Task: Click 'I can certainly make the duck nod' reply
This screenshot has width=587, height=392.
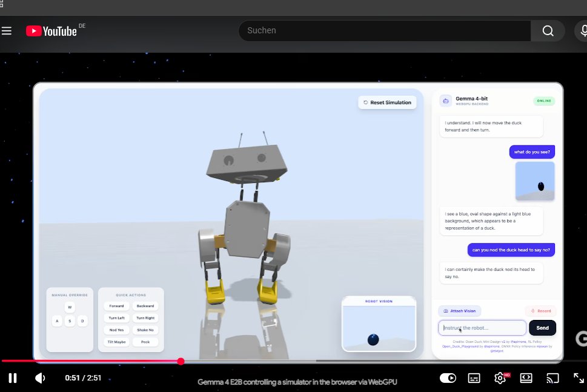Action: (x=491, y=273)
